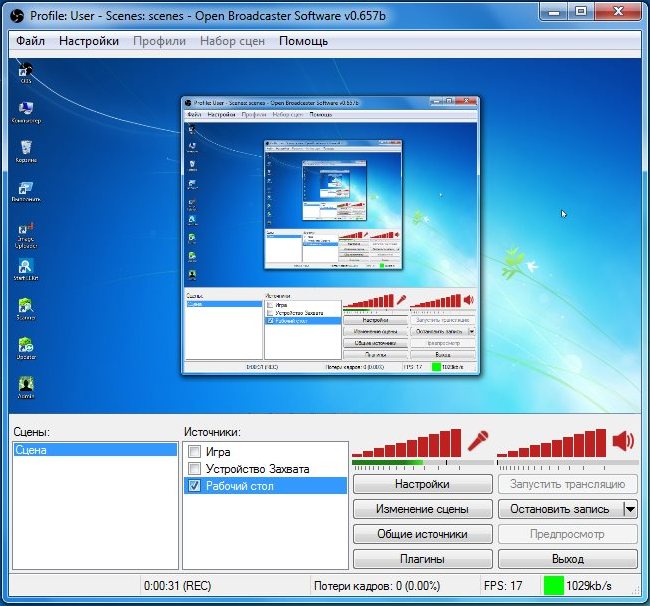This screenshot has width=650, height=606.
Task: Adjust the microphone volume slider
Action: (x=422, y=463)
